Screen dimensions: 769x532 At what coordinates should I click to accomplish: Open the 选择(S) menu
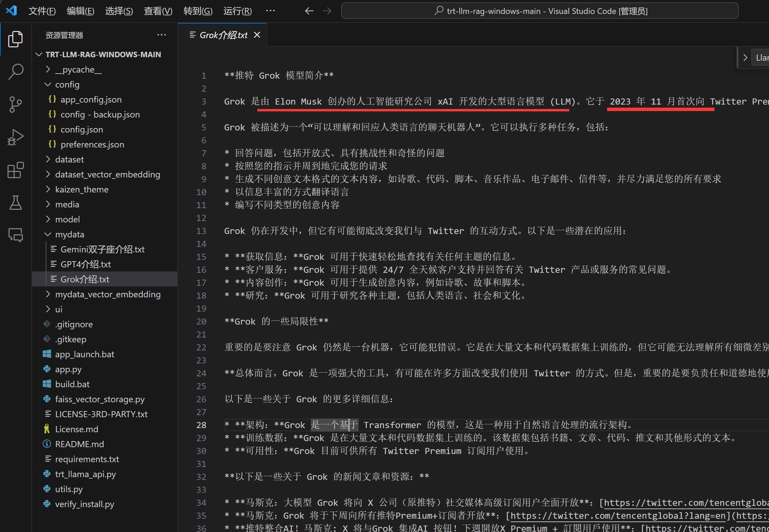click(x=119, y=11)
